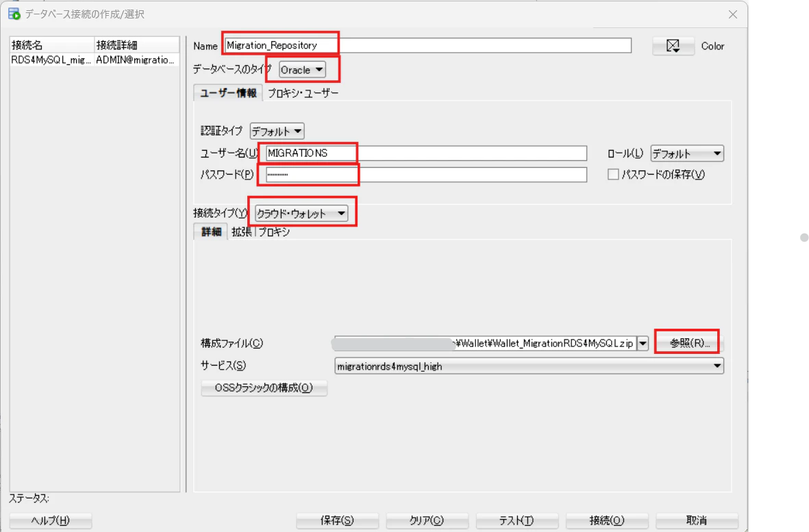Open the 接続タイプ クラウド・ウォレット dropdown

(301, 213)
